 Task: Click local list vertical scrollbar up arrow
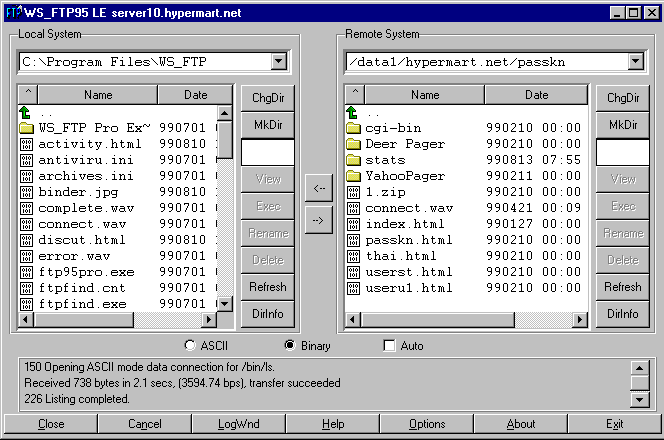click(x=224, y=113)
